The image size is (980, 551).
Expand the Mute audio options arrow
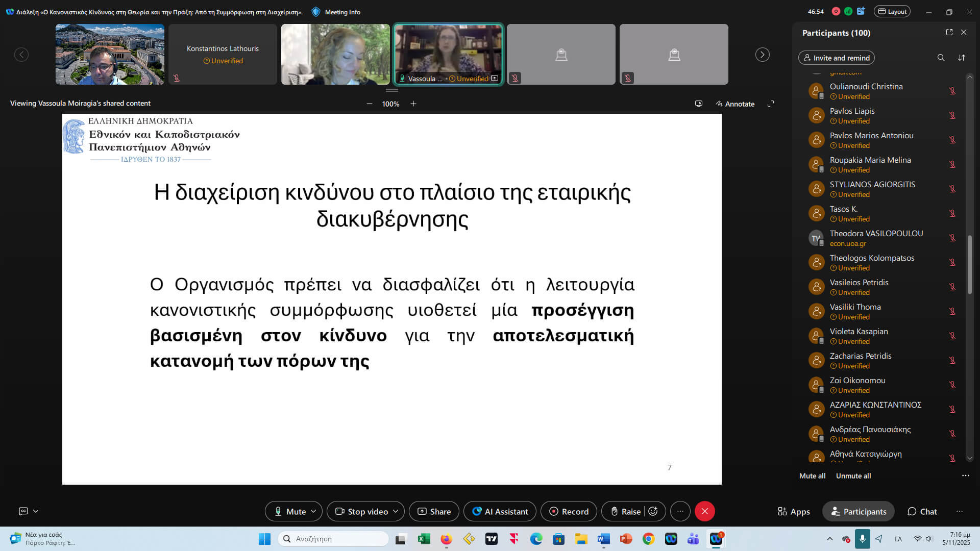coord(313,511)
